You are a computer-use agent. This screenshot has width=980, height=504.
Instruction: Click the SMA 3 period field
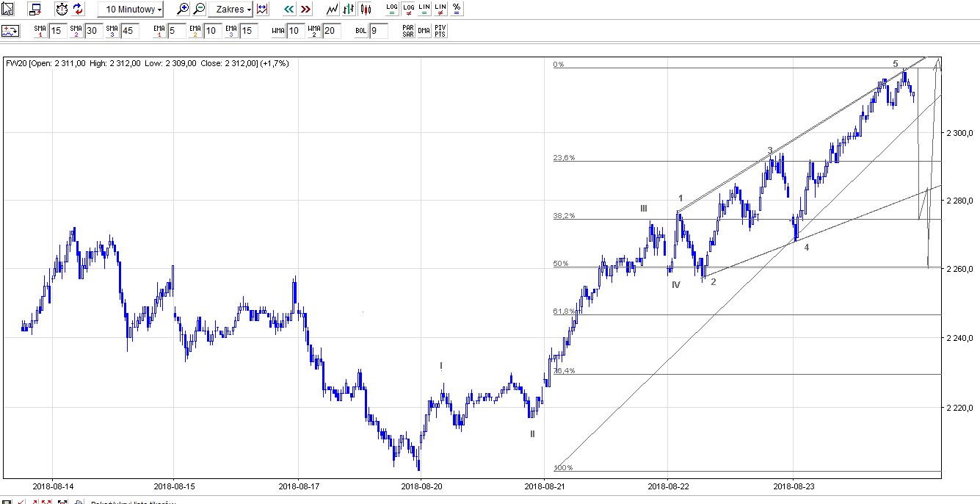[129, 31]
